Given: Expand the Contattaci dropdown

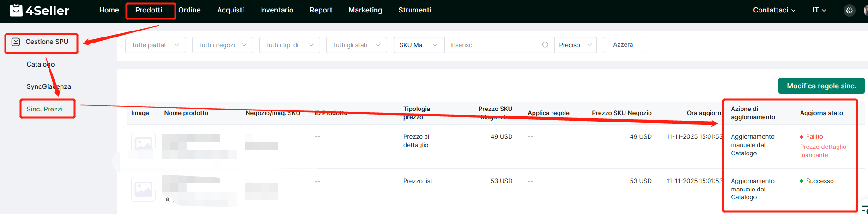Looking at the screenshot, I should click(774, 10).
